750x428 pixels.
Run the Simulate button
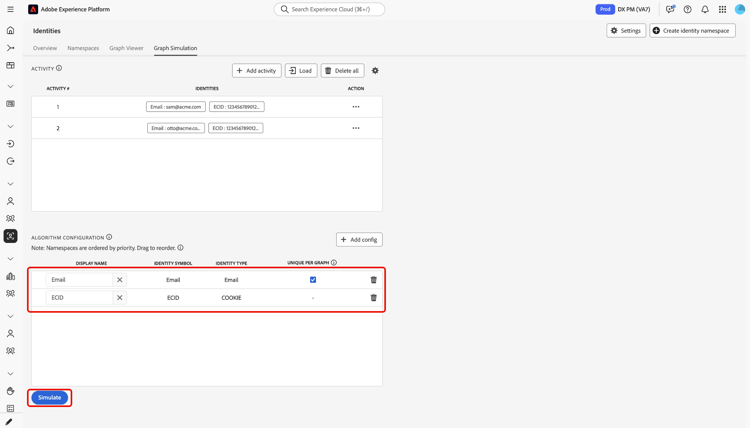[50, 397]
